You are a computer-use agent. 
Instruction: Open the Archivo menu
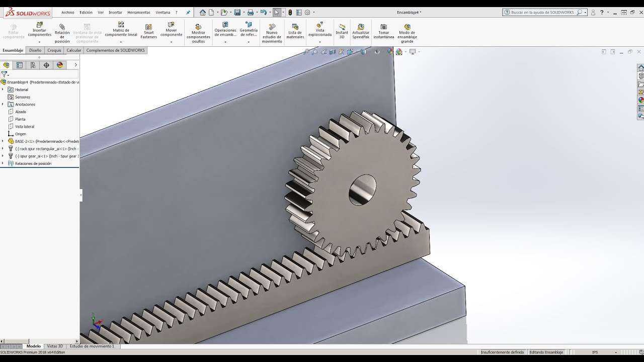point(67,12)
